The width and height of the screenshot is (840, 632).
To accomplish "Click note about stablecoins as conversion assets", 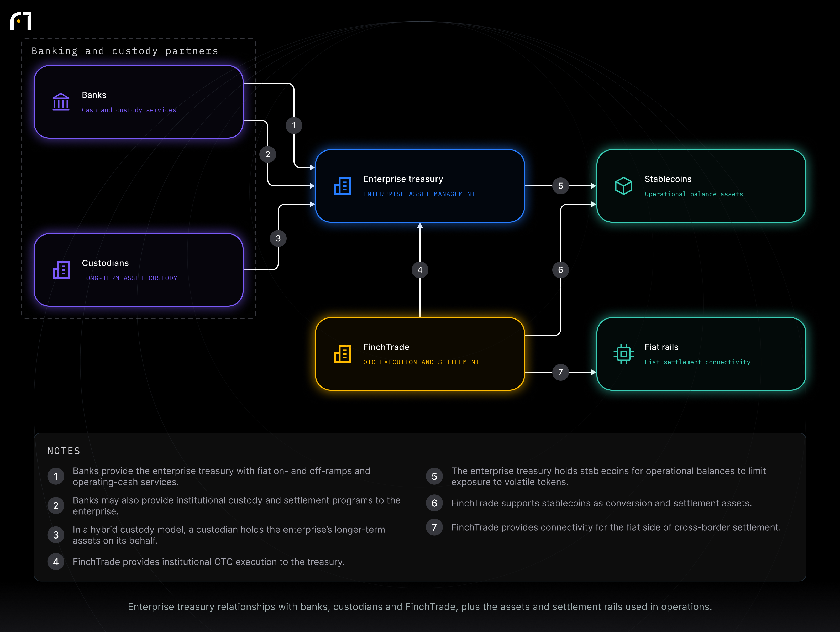I will coord(602,503).
